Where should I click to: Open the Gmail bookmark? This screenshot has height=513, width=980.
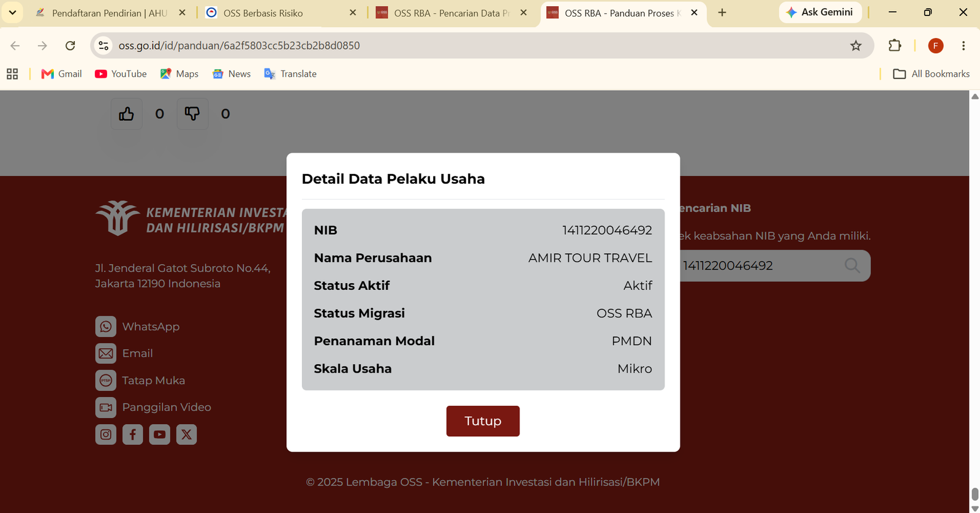tap(61, 74)
